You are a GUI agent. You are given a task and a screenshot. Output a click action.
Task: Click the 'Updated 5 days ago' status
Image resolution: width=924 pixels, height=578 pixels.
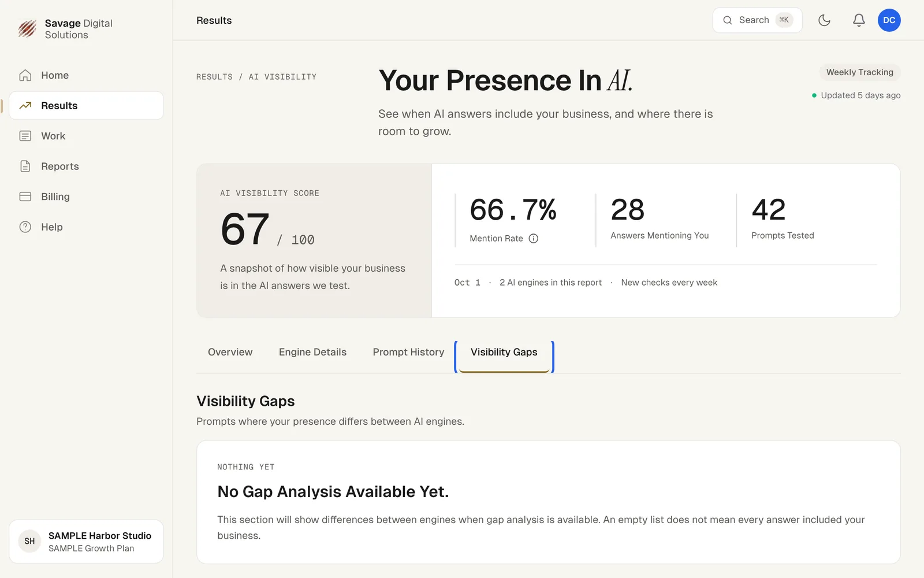tap(856, 95)
